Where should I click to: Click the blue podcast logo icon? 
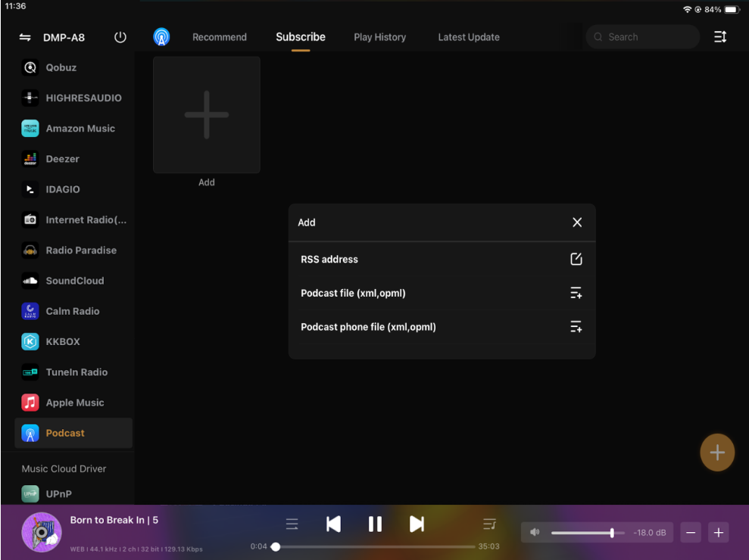(x=161, y=37)
